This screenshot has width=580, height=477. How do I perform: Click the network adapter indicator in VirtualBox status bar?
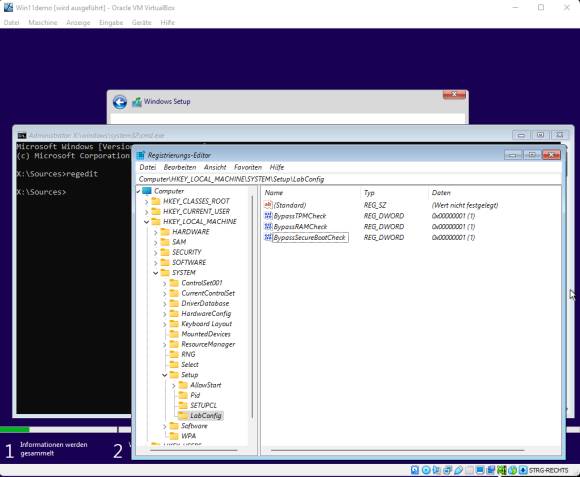448,470
